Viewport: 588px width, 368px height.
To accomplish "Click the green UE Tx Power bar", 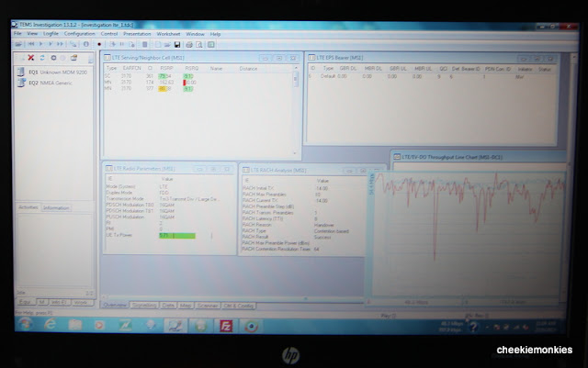I will pos(177,236).
